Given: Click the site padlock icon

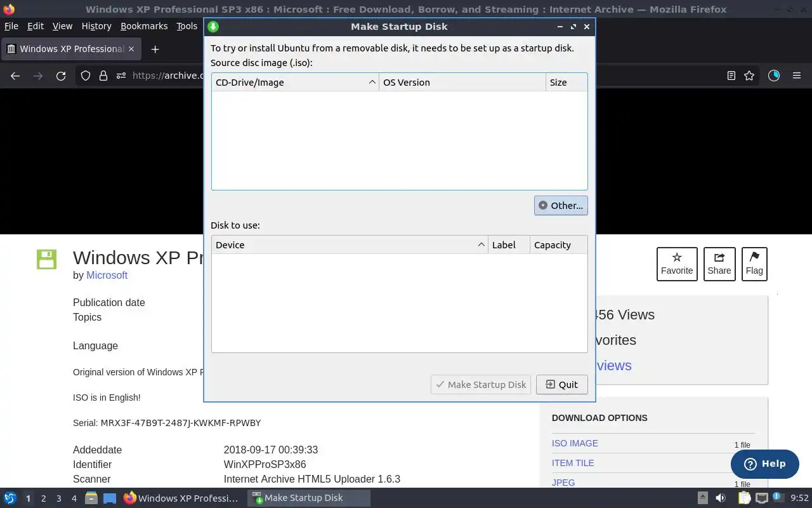Looking at the screenshot, I should pyautogui.click(x=103, y=76).
